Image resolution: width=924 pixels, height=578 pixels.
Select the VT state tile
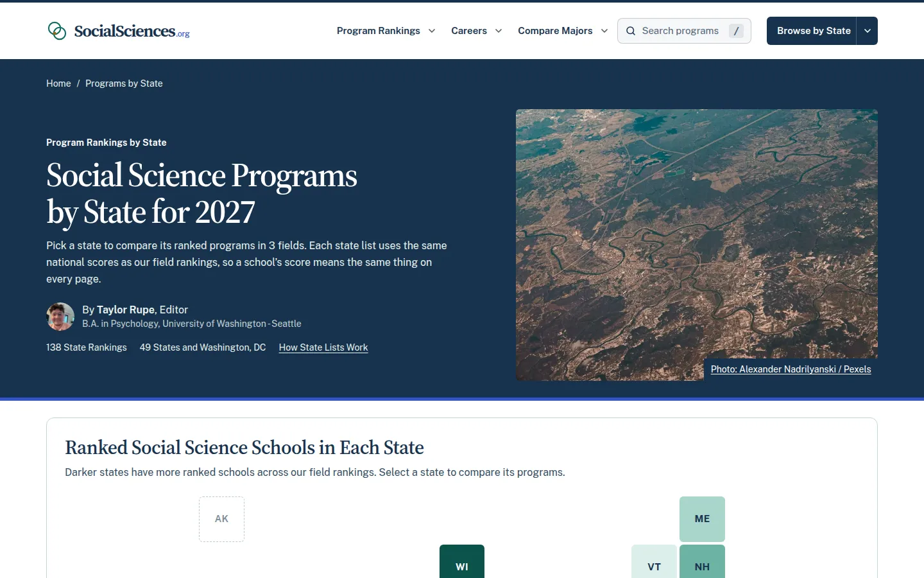pos(654,562)
